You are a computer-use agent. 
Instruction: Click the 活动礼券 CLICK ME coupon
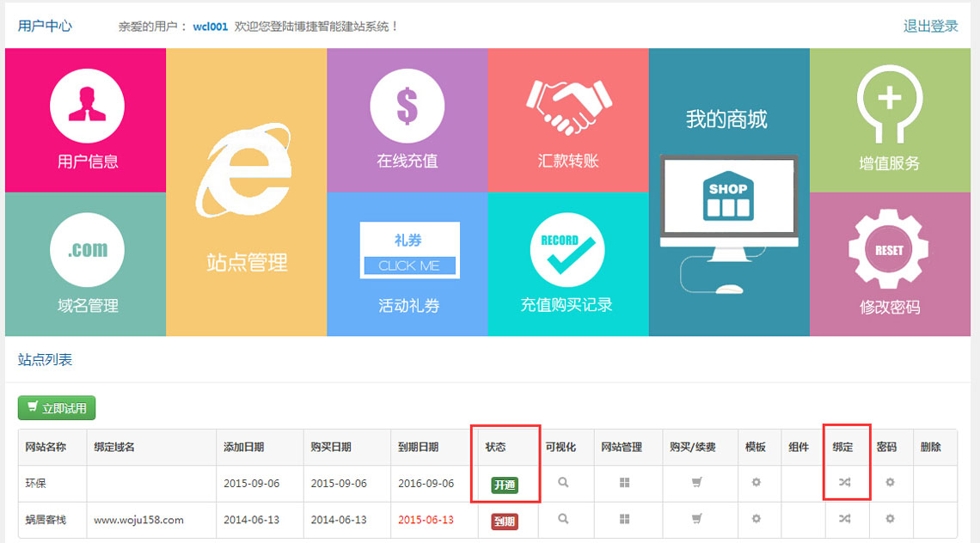click(x=409, y=265)
